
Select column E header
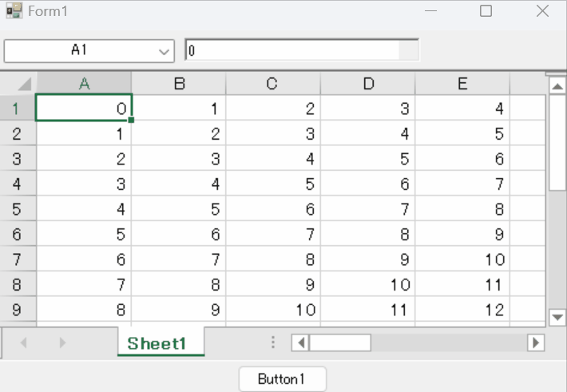click(x=463, y=84)
